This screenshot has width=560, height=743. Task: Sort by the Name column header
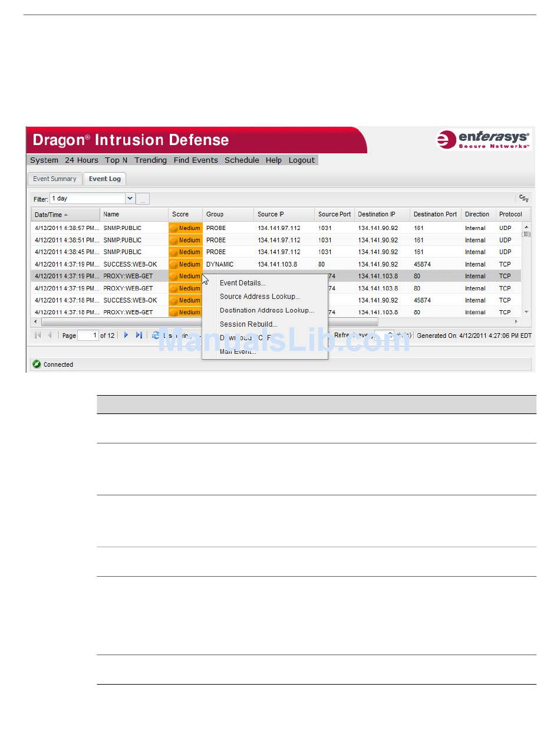click(134, 215)
